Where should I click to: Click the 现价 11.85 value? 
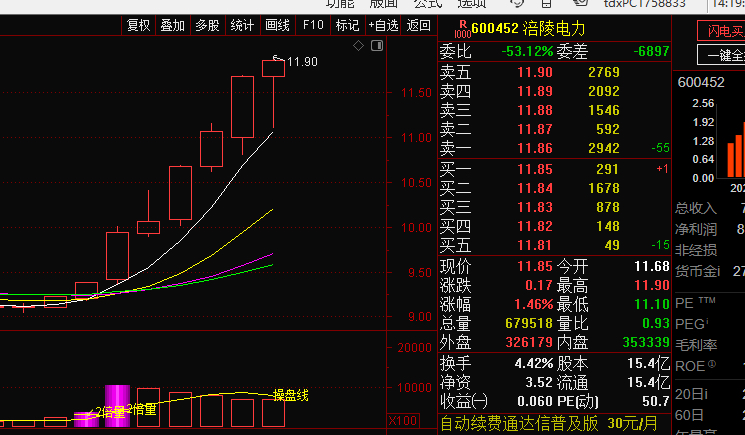[x=535, y=266]
